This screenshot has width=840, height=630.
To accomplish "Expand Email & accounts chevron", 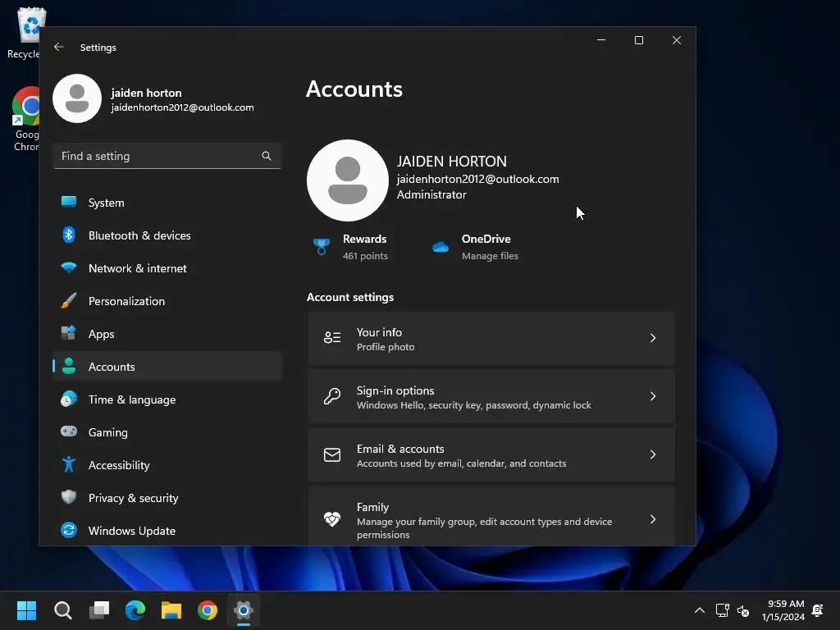I will 652,454.
